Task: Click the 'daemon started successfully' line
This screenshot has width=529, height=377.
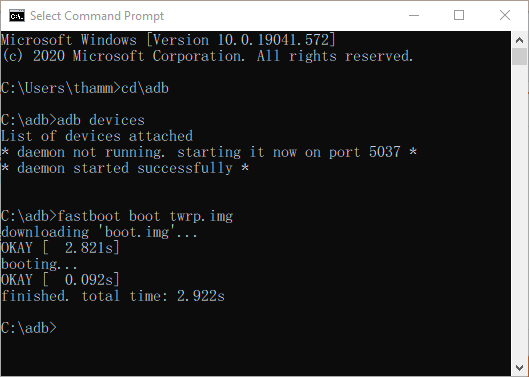Action: [125, 168]
